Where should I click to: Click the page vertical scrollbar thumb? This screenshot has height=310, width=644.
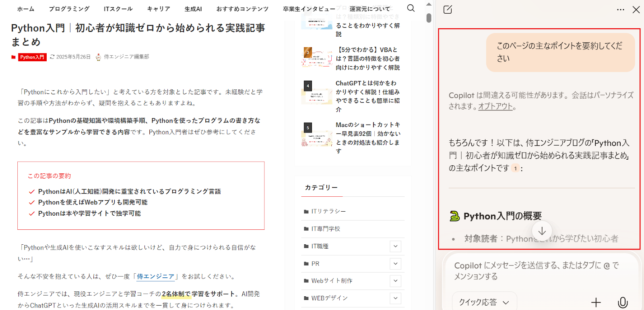[x=429, y=18]
